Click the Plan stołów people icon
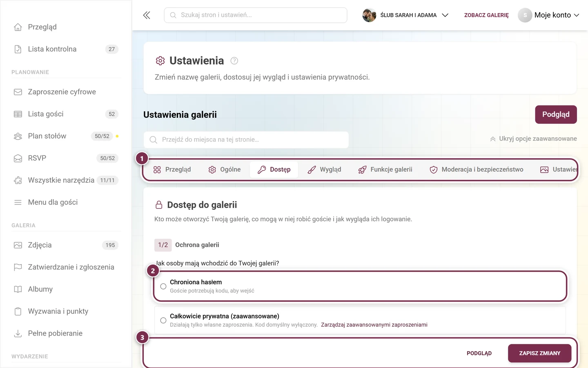588x368 pixels. pos(18,136)
